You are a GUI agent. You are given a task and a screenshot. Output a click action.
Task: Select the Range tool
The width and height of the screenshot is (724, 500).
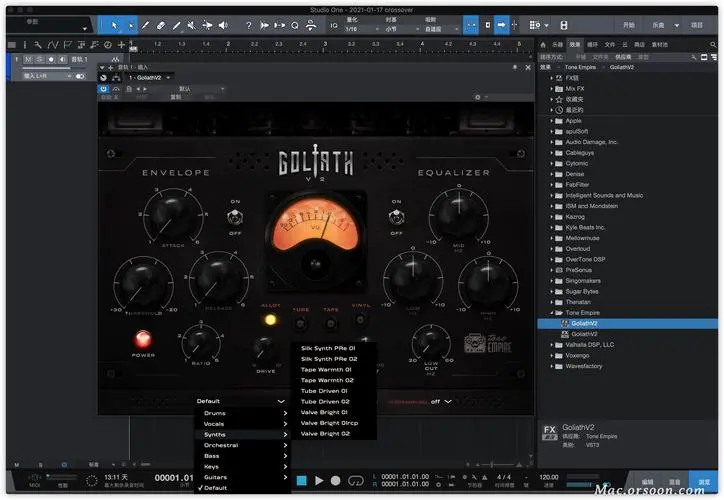pyautogui.click(x=131, y=25)
